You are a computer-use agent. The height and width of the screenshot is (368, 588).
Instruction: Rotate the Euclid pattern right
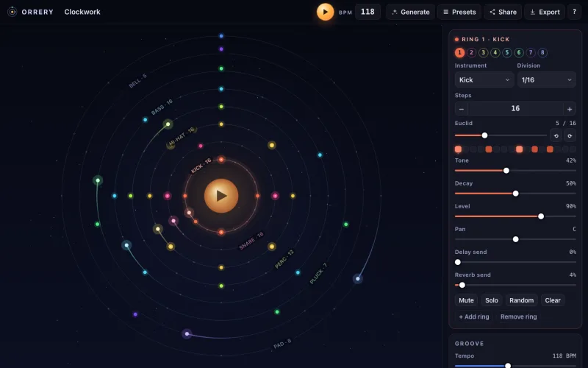[x=570, y=135]
